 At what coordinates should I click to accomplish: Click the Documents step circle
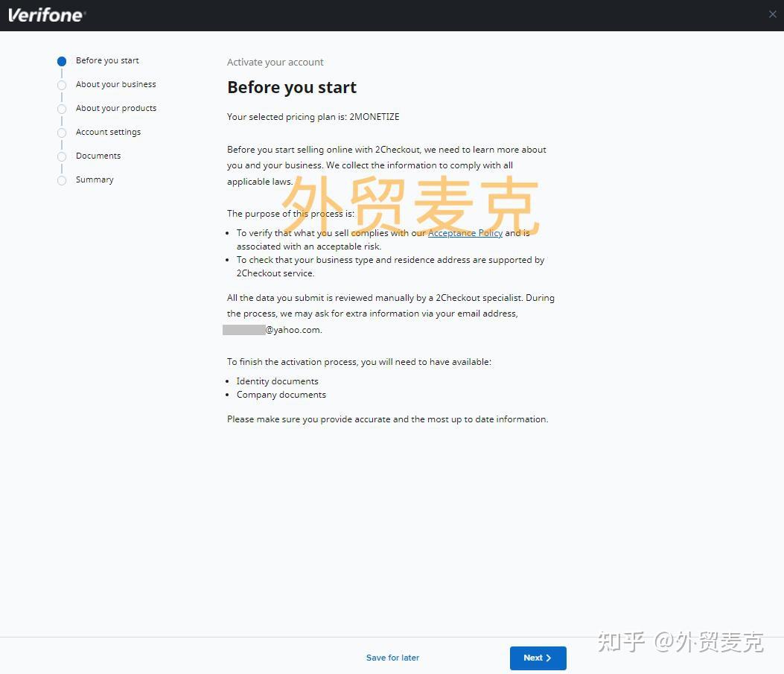(62, 156)
